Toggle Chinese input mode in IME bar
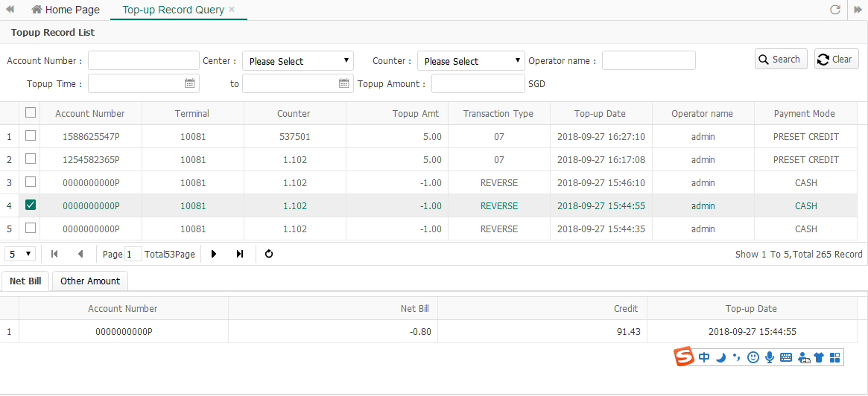Viewport: 868px width, 396px height. pos(704,357)
